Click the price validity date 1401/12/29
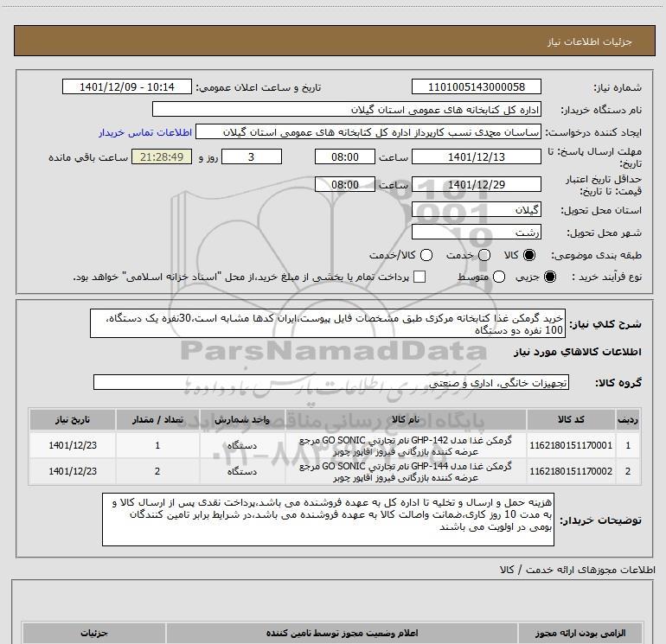The width and height of the screenshot is (666, 644). [x=476, y=185]
